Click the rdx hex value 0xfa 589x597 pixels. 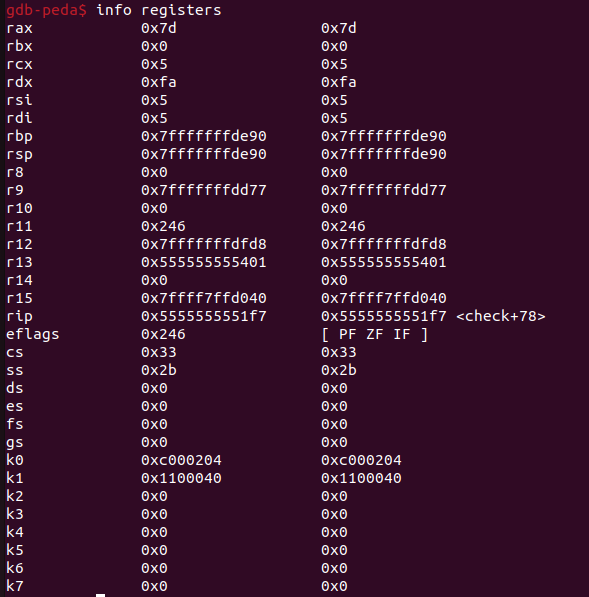[159, 82]
